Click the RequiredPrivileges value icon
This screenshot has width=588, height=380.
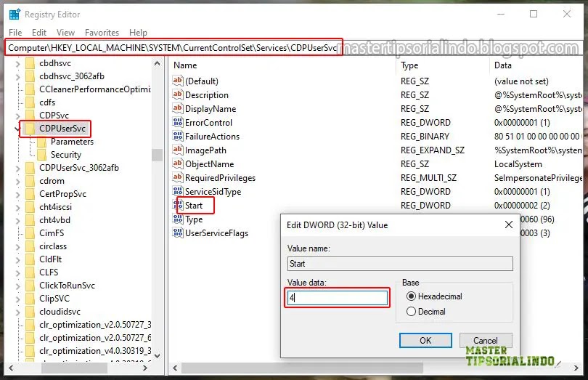[177, 177]
